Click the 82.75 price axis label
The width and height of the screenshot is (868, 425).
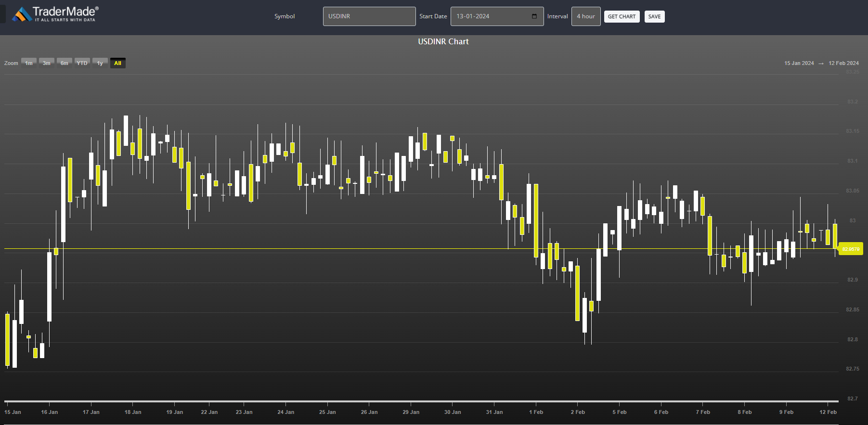point(853,369)
